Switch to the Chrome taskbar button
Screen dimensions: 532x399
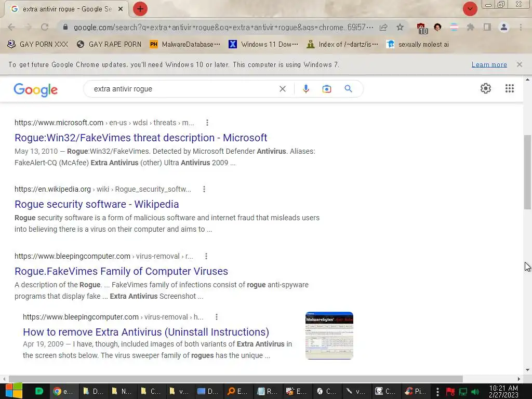pos(64,391)
